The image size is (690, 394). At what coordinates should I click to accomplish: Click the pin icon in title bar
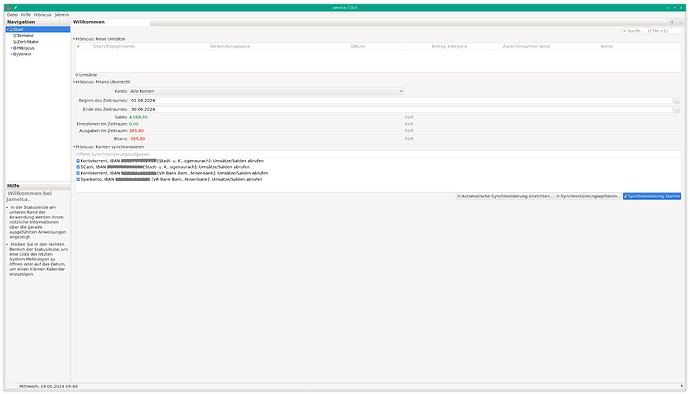click(x=15, y=7)
